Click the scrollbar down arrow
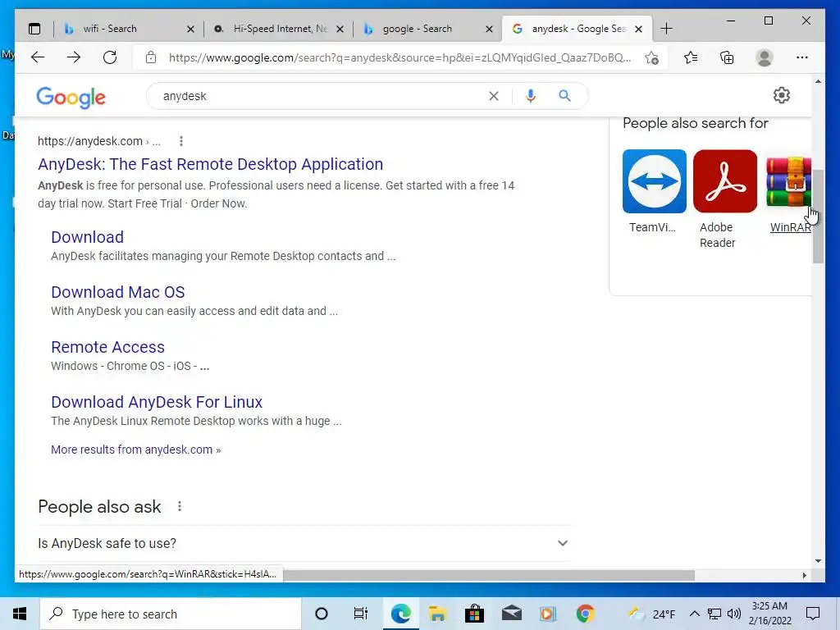The height and width of the screenshot is (630, 840). tap(818, 561)
